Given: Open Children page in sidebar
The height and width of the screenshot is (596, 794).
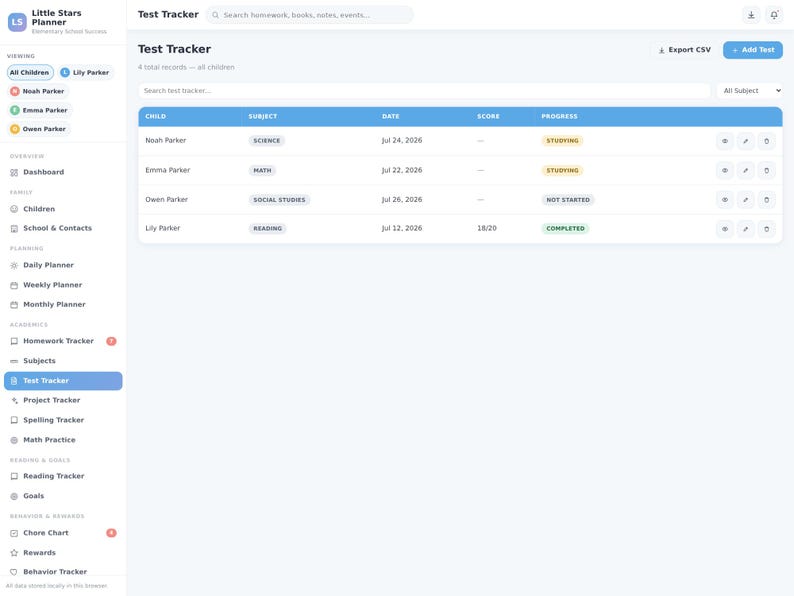Looking at the screenshot, I should pyautogui.click(x=63, y=209).
